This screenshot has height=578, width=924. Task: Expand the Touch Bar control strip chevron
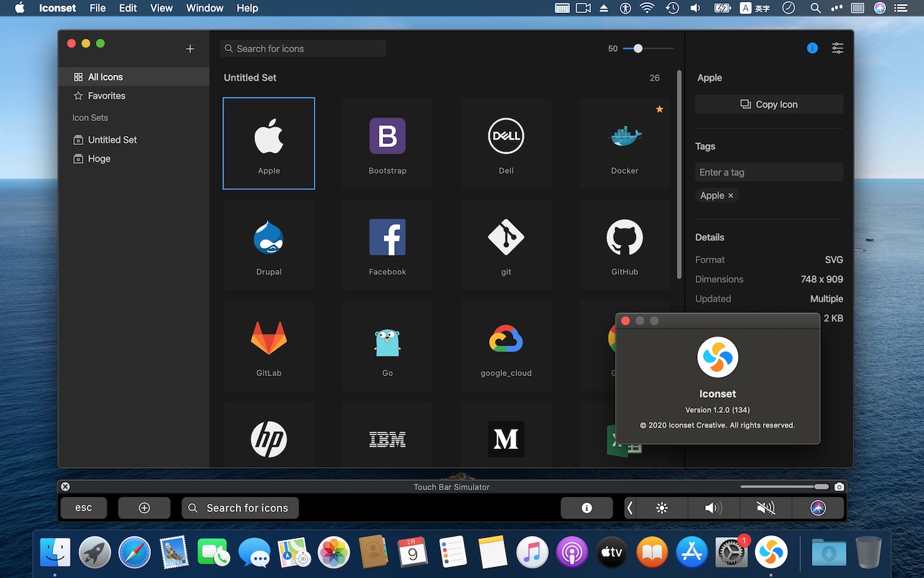pyautogui.click(x=630, y=508)
